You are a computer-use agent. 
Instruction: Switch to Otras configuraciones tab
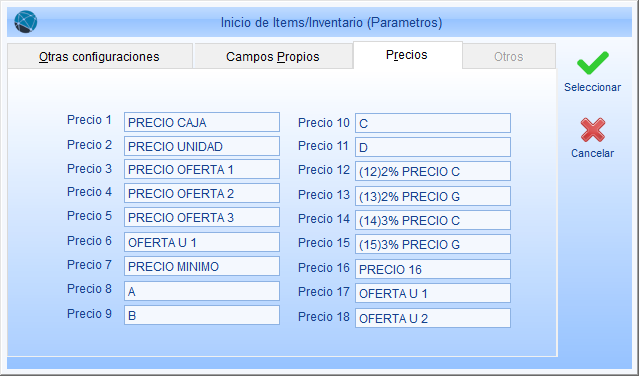pyautogui.click(x=99, y=56)
